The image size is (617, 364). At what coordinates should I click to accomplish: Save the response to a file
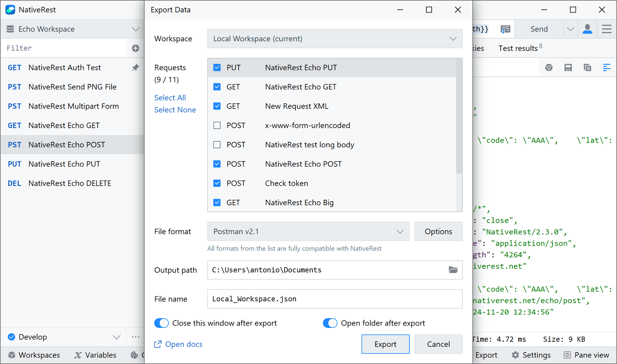point(568,67)
